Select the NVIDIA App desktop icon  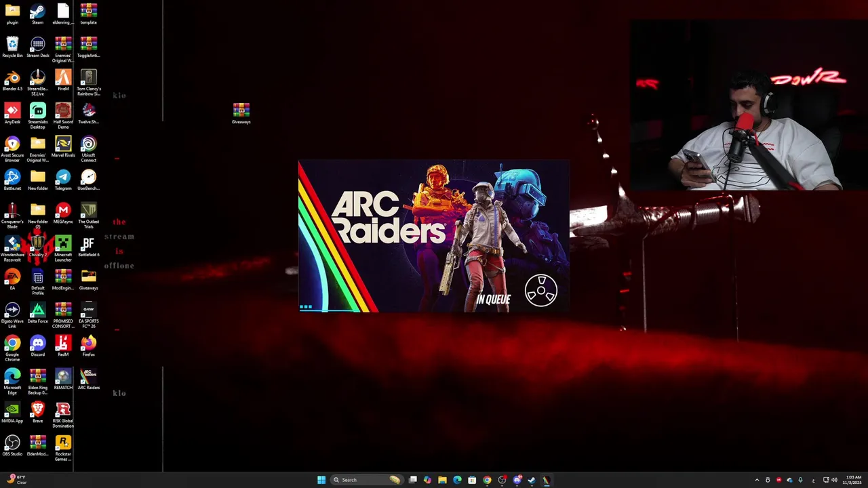click(12, 412)
